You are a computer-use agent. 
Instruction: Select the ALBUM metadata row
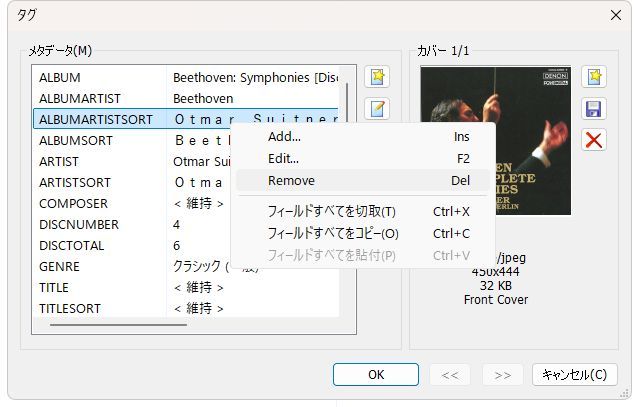click(x=100, y=77)
